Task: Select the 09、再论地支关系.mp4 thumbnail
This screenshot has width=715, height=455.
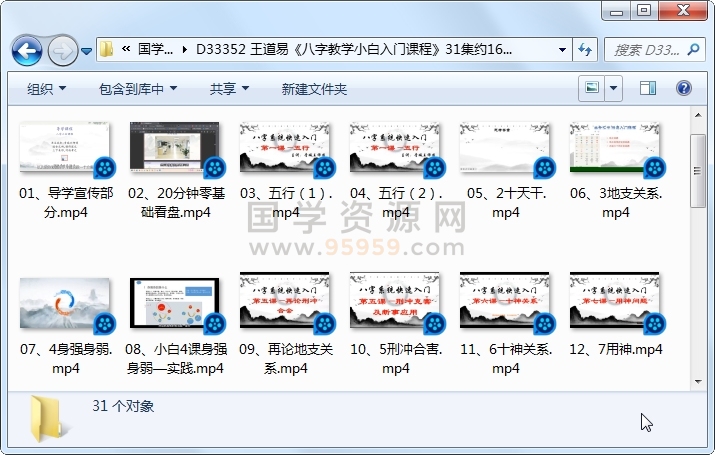Action: point(285,300)
